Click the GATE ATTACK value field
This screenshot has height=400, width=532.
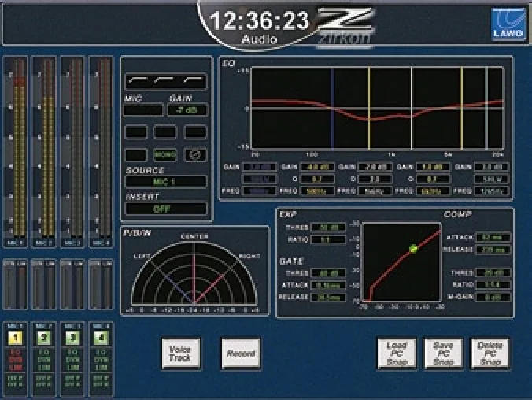[x=328, y=285]
